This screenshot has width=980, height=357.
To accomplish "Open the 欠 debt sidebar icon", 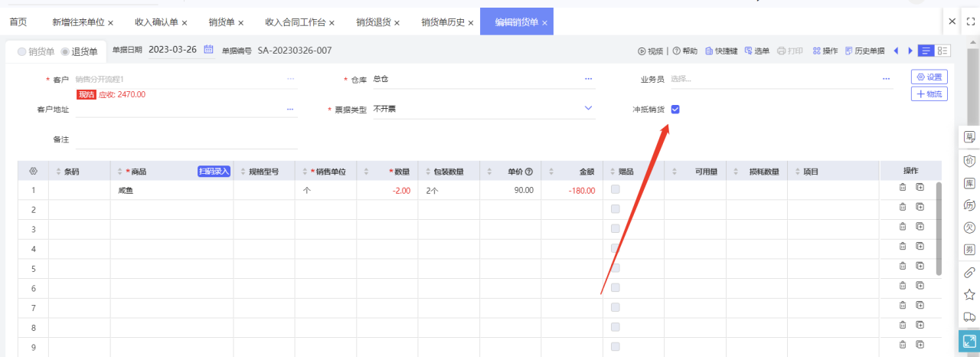I will pos(969,228).
